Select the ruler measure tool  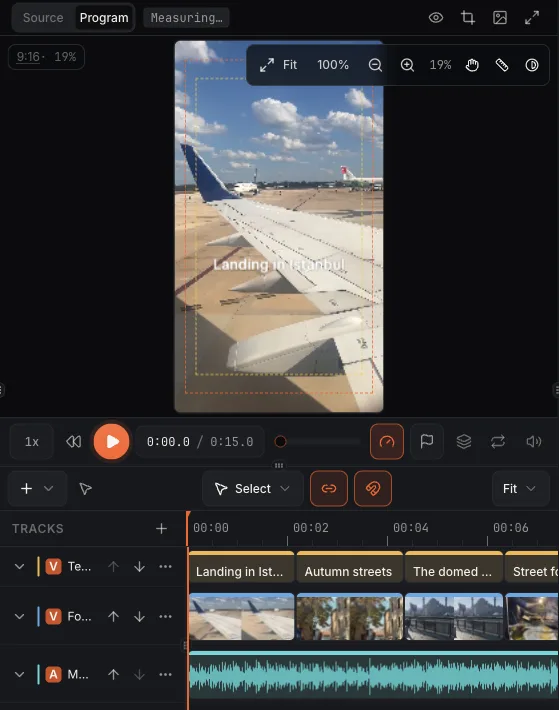502,65
